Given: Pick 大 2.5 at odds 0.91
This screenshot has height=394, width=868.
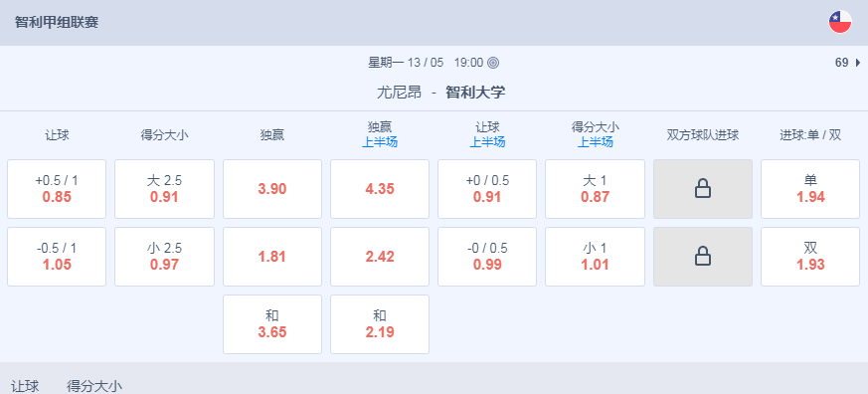Looking at the screenshot, I should [x=164, y=189].
